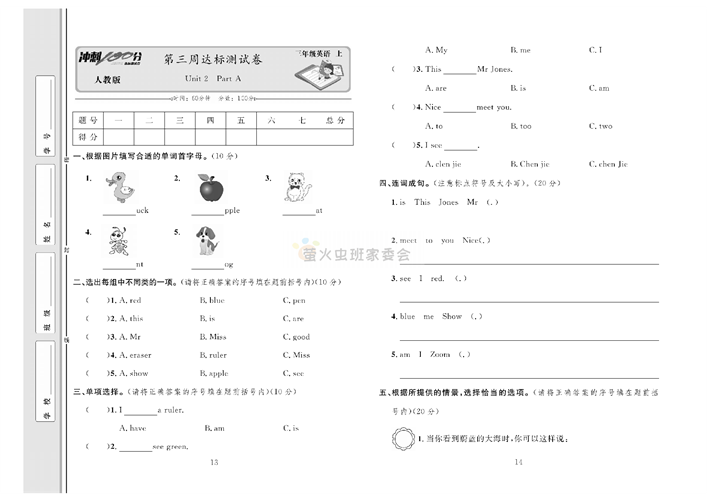Select option 'C. chen Jie'

pyautogui.click(x=608, y=164)
